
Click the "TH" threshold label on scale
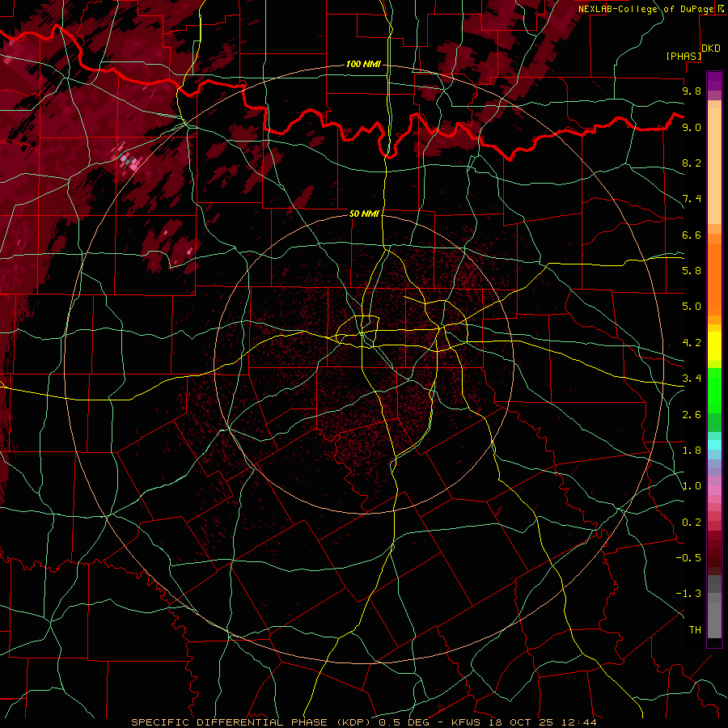click(x=695, y=630)
